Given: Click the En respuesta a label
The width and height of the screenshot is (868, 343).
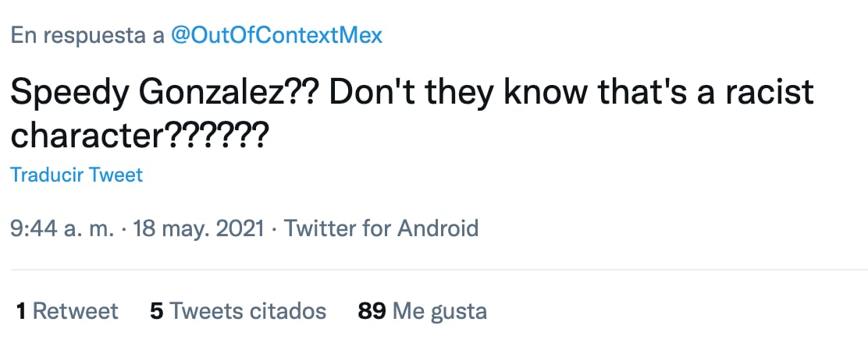Looking at the screenshot, I should pyautogui.click(x=86, y=37).
